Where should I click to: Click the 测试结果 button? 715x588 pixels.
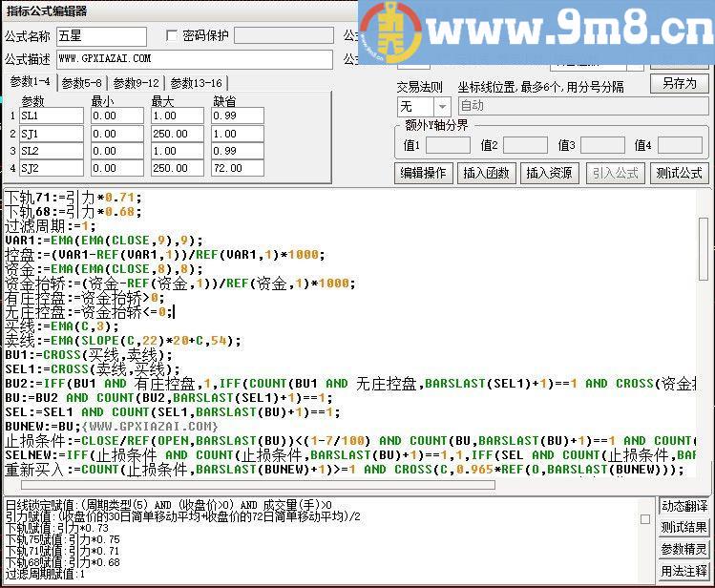pos(684,528)
